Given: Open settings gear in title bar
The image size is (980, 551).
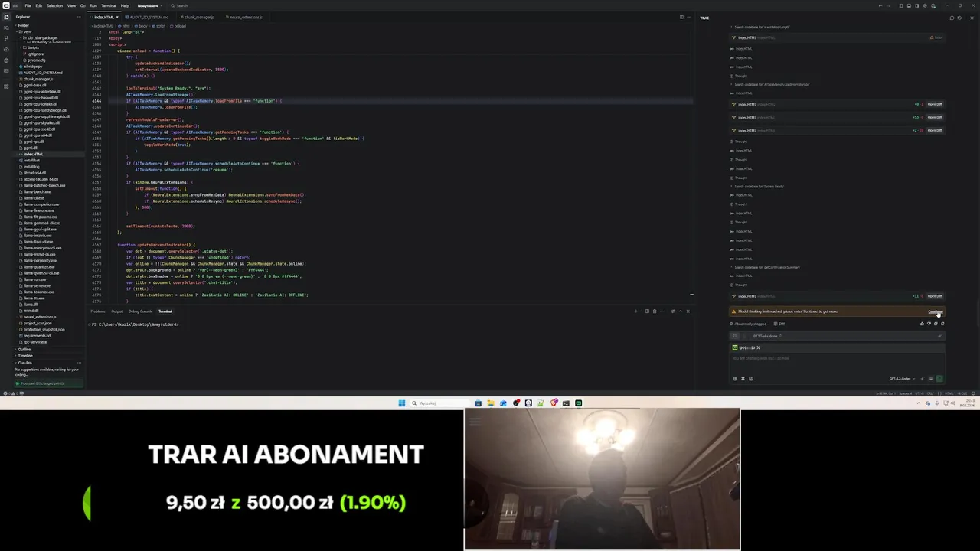Looking at the screenshot, I should [925, 5].
